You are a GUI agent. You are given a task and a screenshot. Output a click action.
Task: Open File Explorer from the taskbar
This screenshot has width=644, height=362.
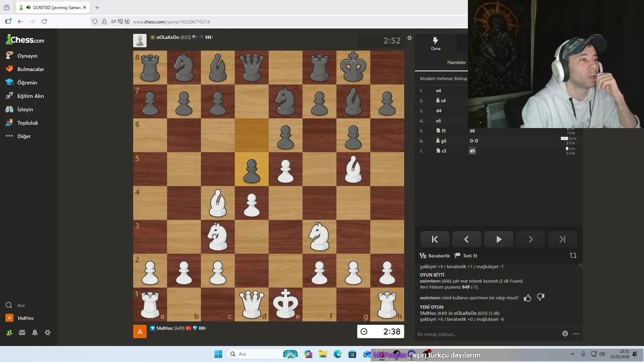323,354
